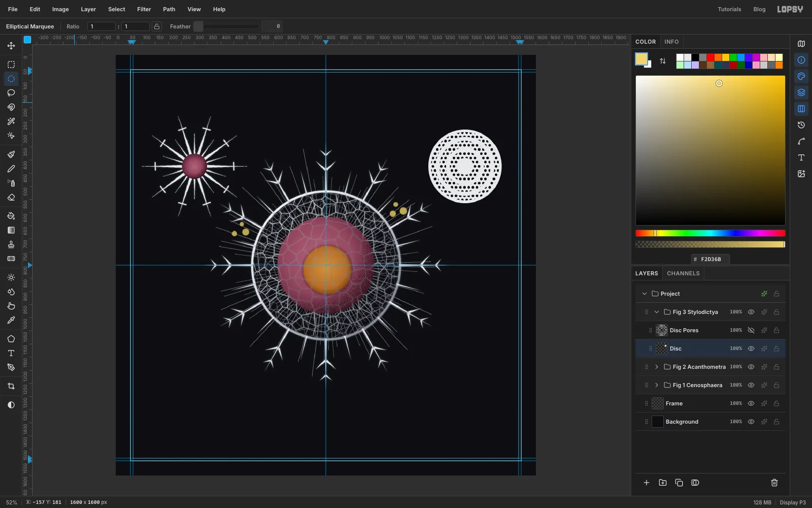Hide the Frame layer
This screenshot has width=812, height=508.
[x=751, y=403]
